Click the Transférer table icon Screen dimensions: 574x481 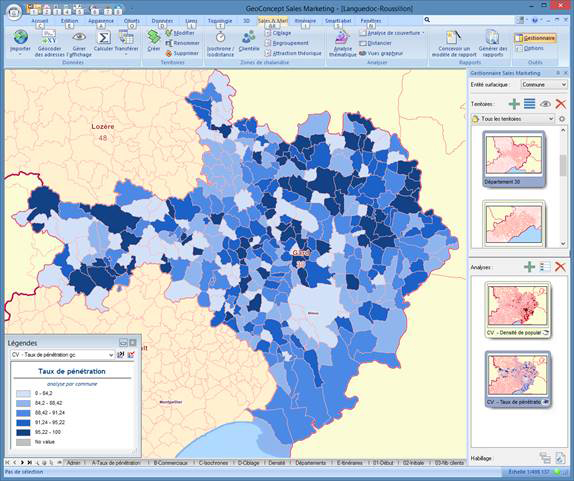click(x=126, y=37)
